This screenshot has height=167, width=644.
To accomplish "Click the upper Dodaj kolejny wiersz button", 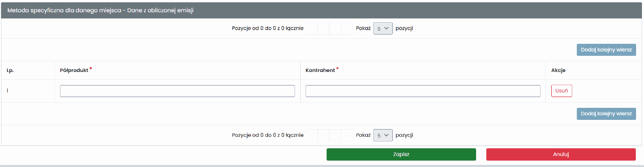I will (606, 50).
